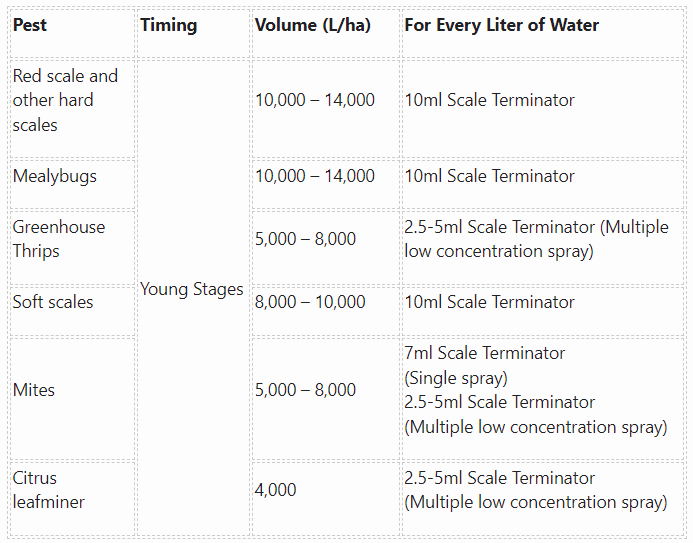
Task: Select Soft scales 10ml Scale Terminator cell
Action: point(543,311)
